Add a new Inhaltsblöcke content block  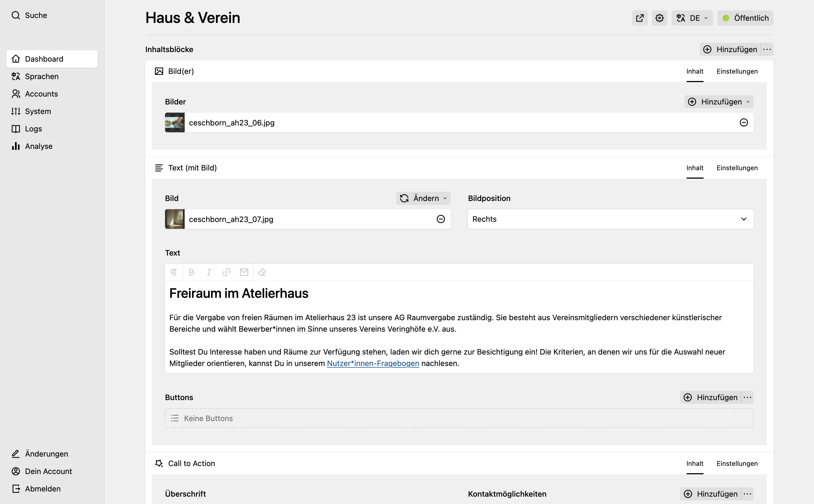click(730, 49)
